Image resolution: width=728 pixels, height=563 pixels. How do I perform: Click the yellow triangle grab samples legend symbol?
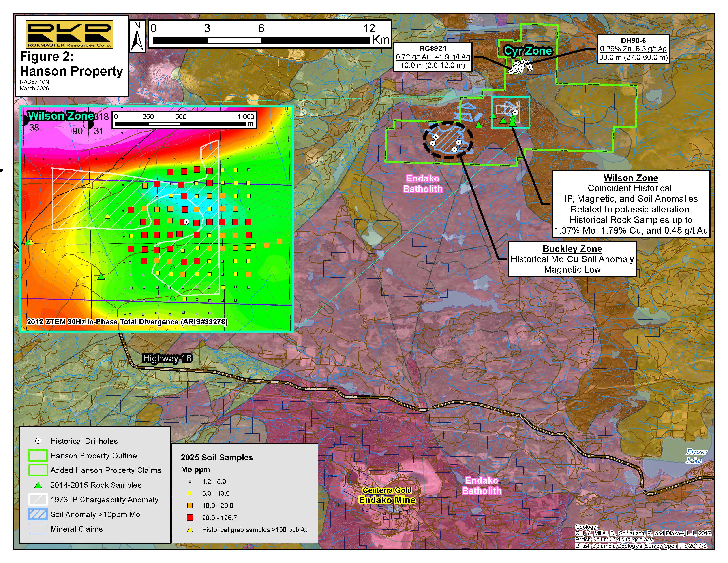click(190, 530)
